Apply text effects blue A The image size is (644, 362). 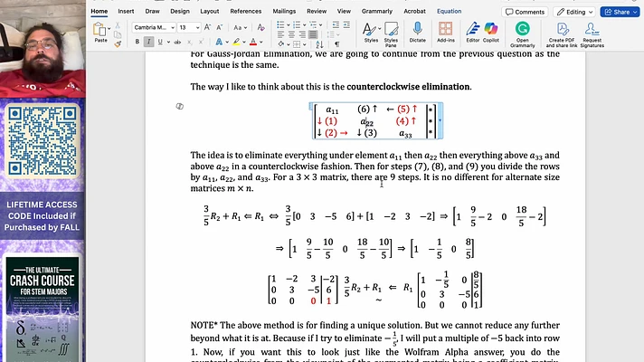click(219, 42)
